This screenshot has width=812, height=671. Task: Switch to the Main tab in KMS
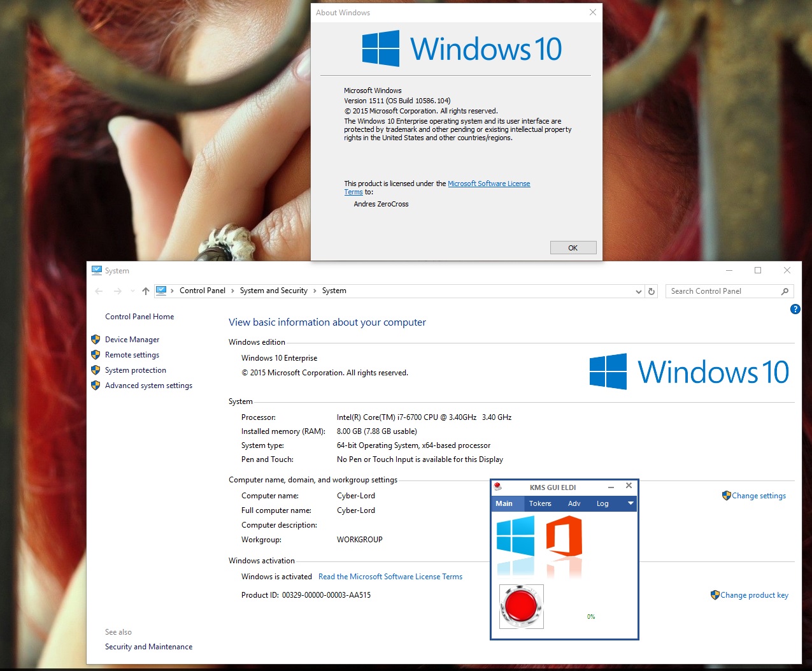[x=504, y=503]
